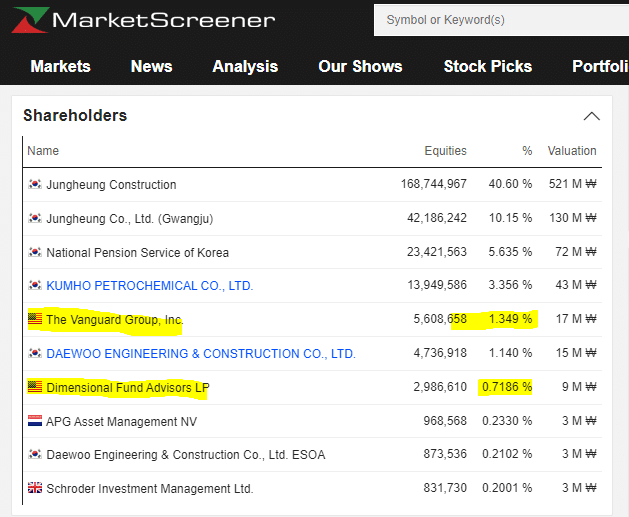The height and width of the screenshot is (517, 629).
Task: Open the News menu
Action: 151,67
